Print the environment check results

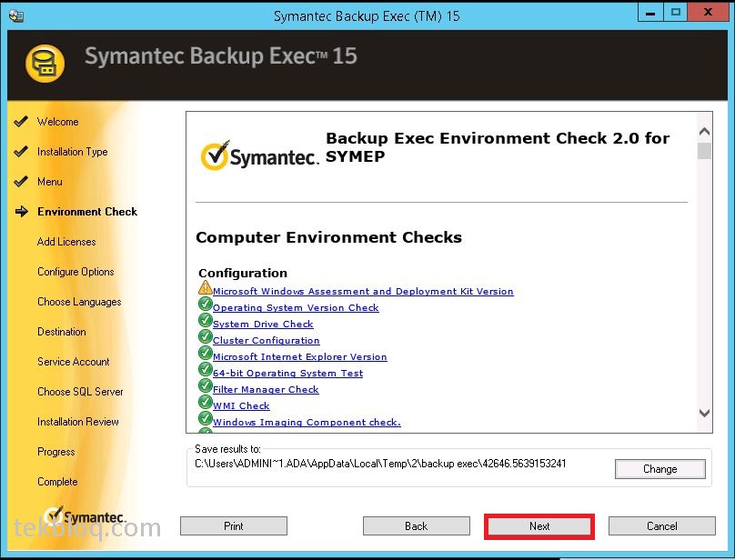234,526
